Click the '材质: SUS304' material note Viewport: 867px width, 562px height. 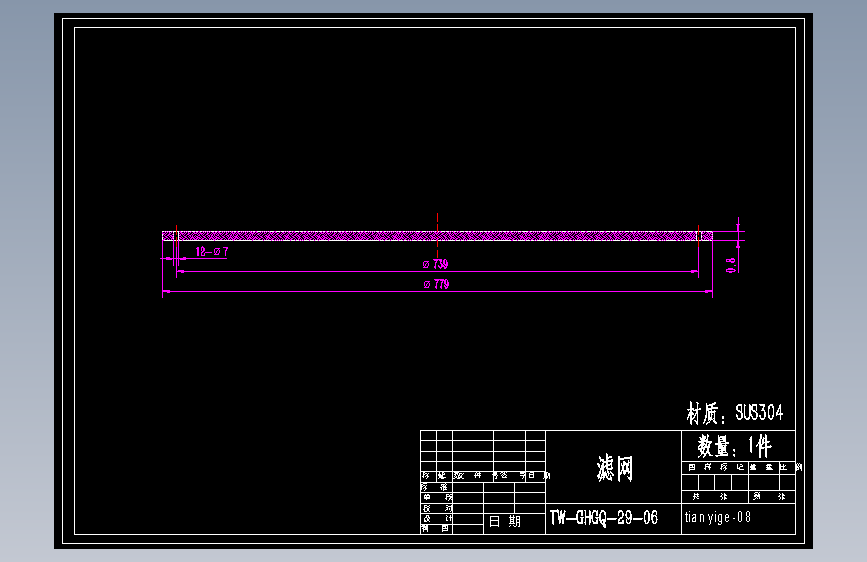pyautogui.click(x=735, y=413)
